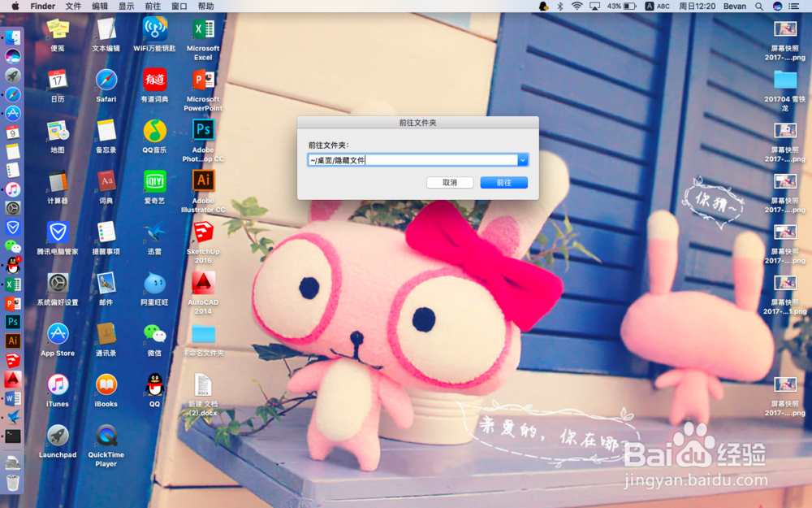812x508 pixels.
Task: Open Spotlight search in menu bar
Action: [758, 7]
